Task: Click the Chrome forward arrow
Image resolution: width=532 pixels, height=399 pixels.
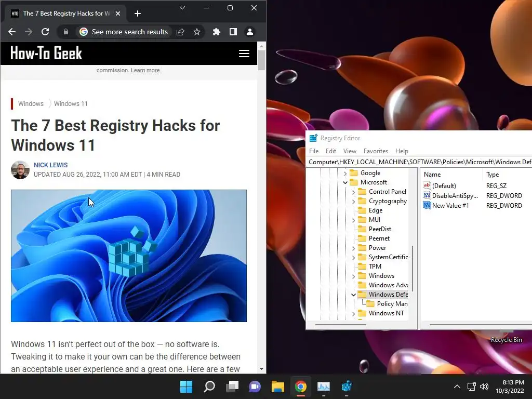Action: pyautogui.click(x=29, y=32)
